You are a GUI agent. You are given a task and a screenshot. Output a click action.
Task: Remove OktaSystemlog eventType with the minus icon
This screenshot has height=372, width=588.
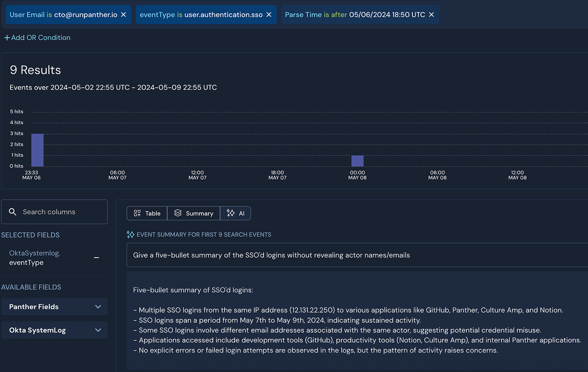point(97,258)
